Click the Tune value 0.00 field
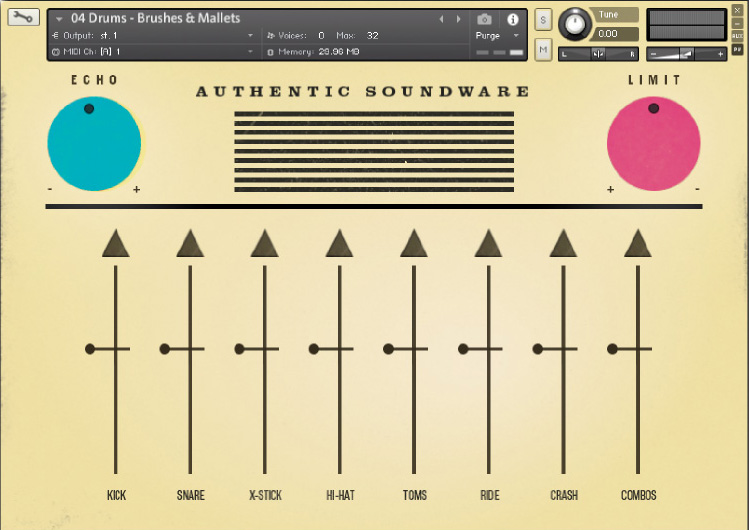Screen dimensions: 749x530 click(x=615, y=34)
